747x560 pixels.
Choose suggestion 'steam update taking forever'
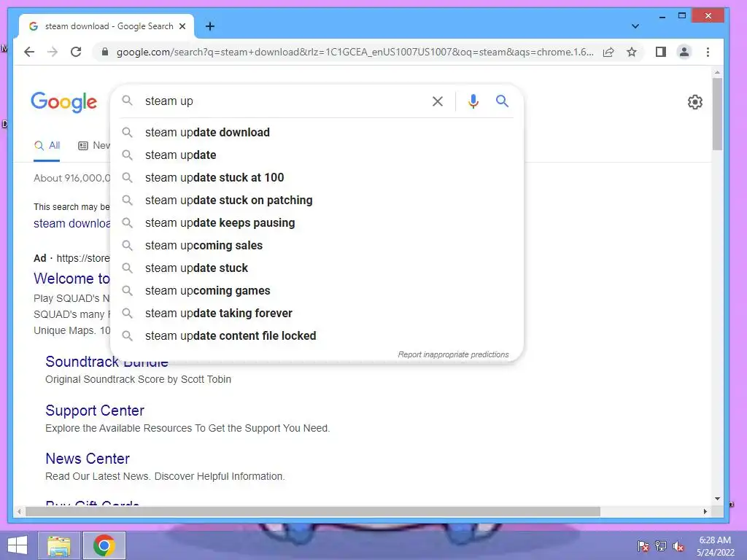tap(317, 314)
